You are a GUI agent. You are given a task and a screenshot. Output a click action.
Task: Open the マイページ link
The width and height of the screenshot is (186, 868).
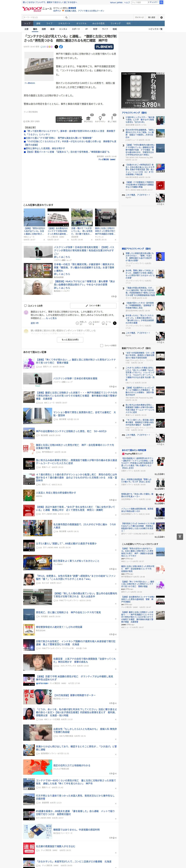[139, 17]
